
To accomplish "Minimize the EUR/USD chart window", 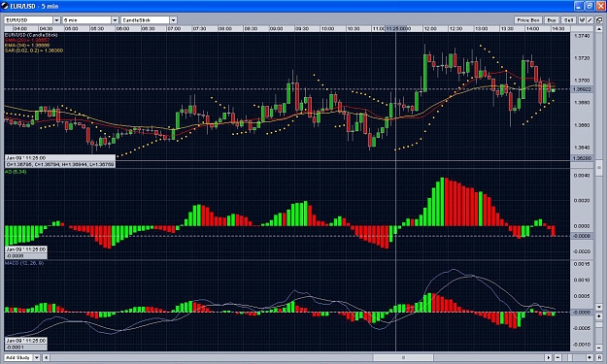I will (x=579, y=6).
